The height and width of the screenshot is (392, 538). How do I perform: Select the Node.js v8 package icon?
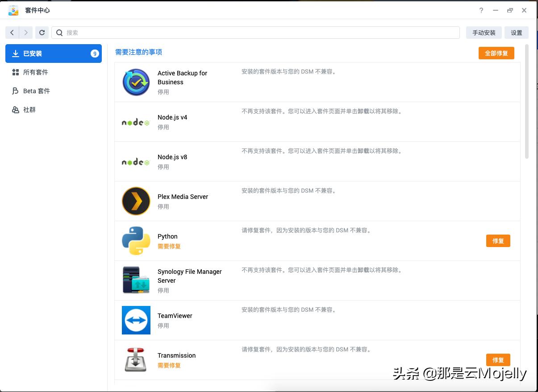(136, 161)
